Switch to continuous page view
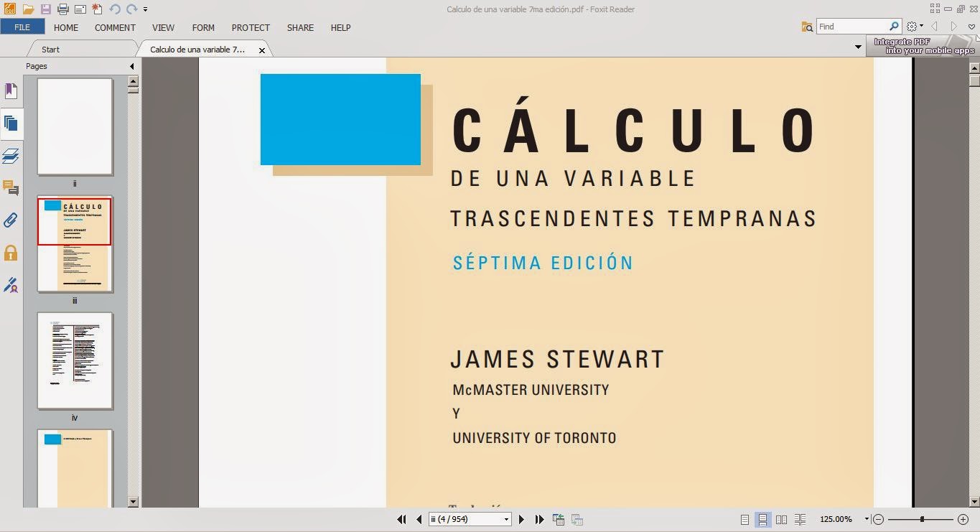Screen dimensions: 980x532 coord(762,519)
